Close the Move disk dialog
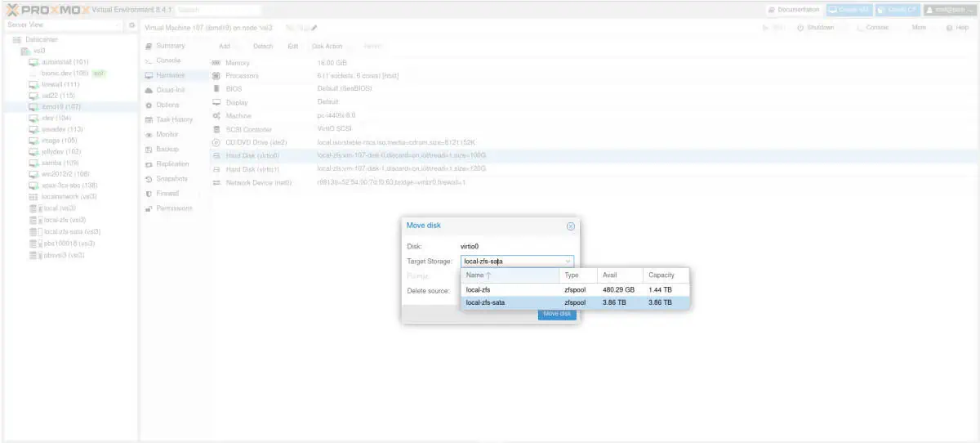Image resolution: width=980 pixels, height=443 pixels. pos(570,226)
